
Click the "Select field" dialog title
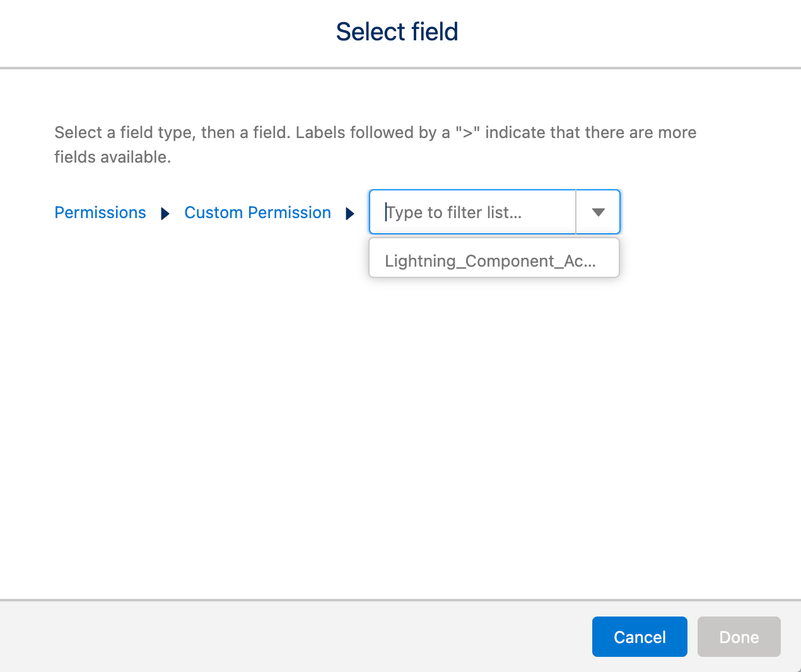[397, 32]
